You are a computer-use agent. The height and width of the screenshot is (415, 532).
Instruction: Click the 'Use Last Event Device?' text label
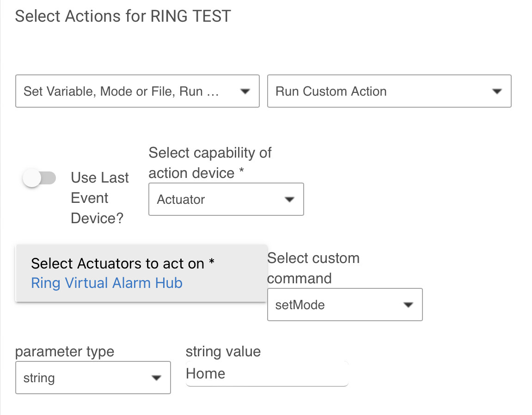pyautogui.click(x=100, y=198)
